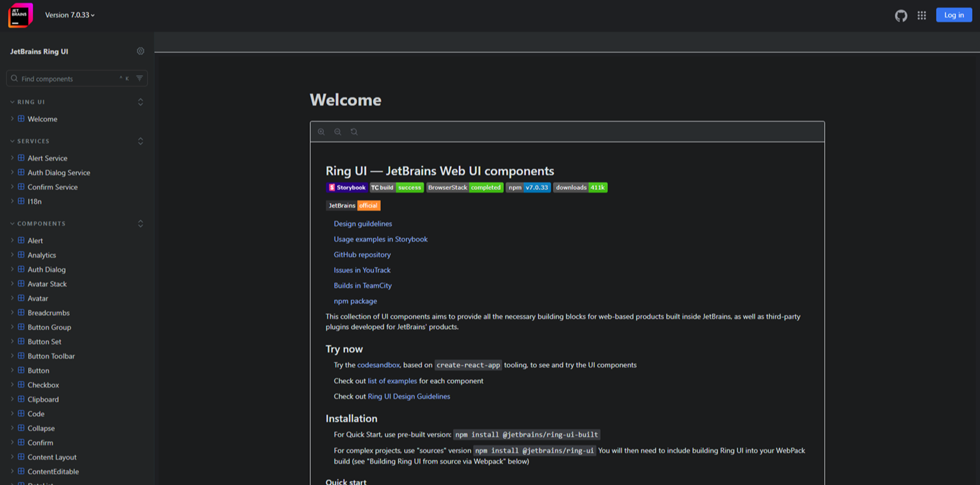This screenshot has height=485, width=980.
Task: Click the JetBrains official badge
Action: (353, 205)
